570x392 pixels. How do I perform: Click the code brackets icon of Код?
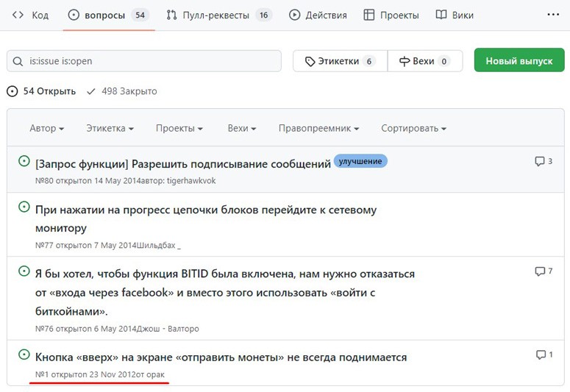[x=18, y=15]
